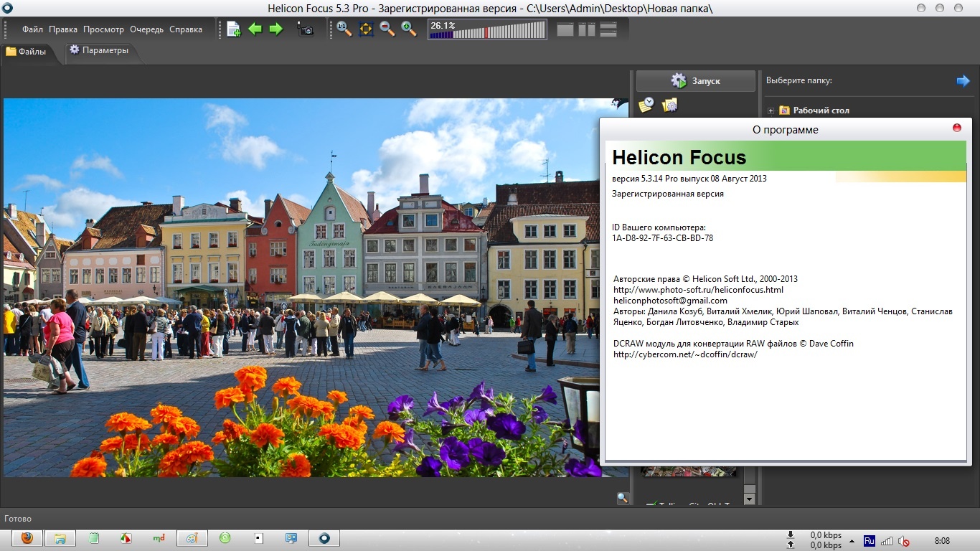Zoom out with the minus magnifier
Viewport: 980px width, 551px height.
coord(387,29)
